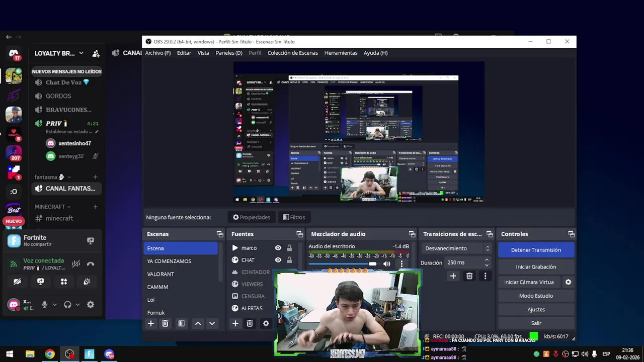This screenshot has height=362, width=644.
Task: Unlock the marco source
Action: (x=289, y=248)
